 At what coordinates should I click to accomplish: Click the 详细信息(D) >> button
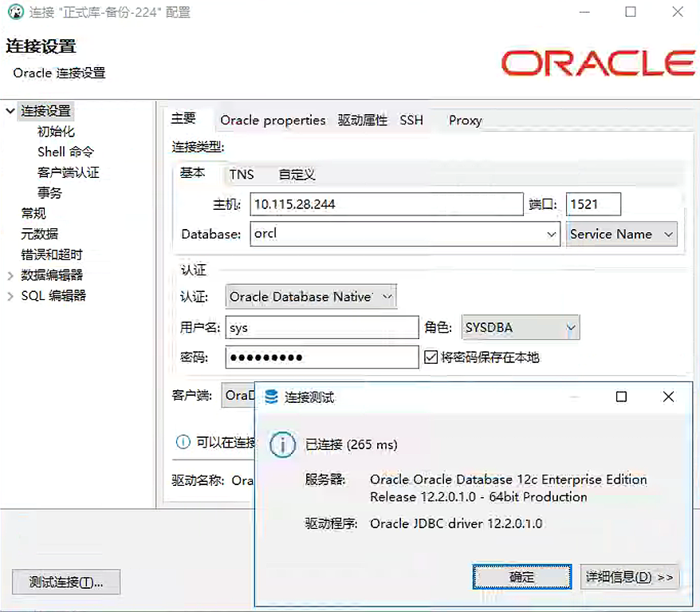pyautogui.click(x=630, y=577)
